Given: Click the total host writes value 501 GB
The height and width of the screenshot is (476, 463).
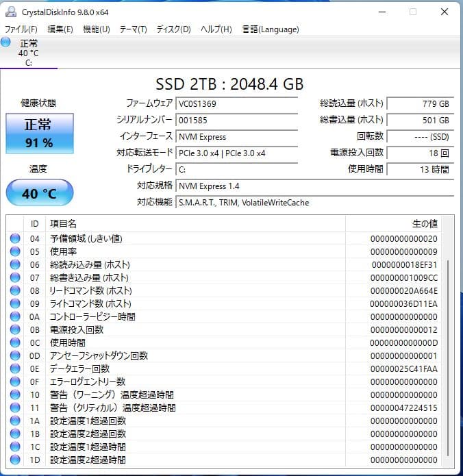Looking at the screenshot, I should point(421,120).
